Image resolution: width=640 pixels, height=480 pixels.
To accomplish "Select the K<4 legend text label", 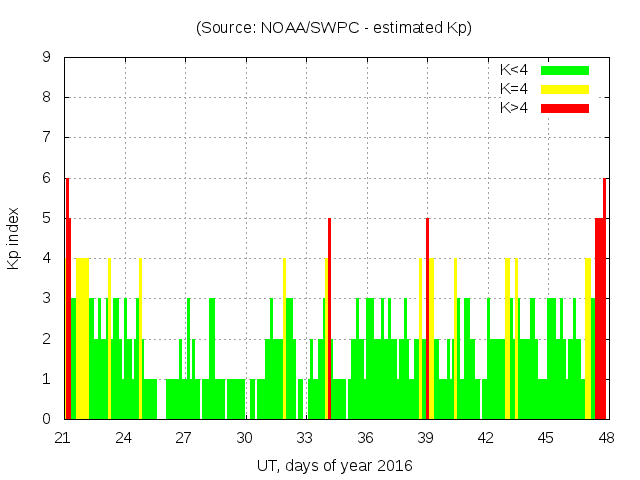I will coord(514,70).
